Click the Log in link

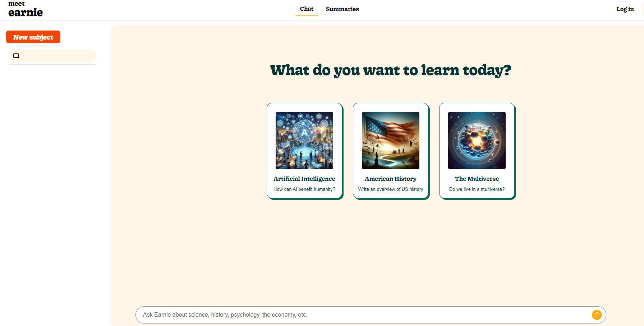point(625,9)
